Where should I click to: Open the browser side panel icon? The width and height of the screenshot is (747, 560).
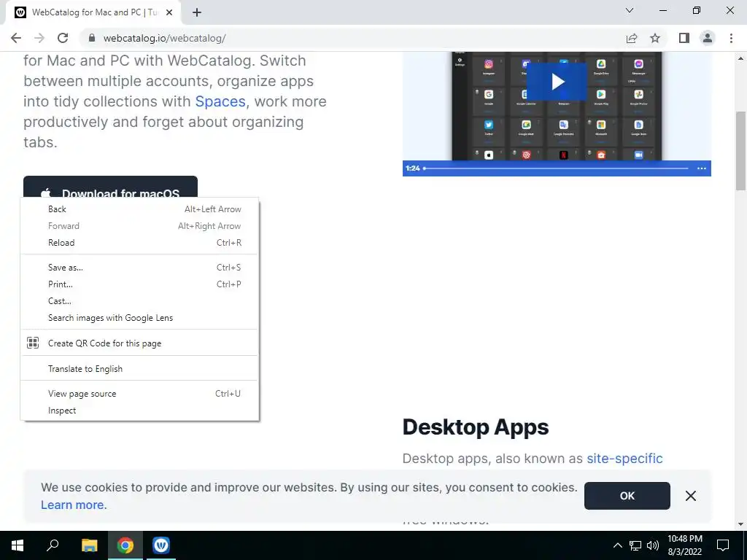pos(684,38)
